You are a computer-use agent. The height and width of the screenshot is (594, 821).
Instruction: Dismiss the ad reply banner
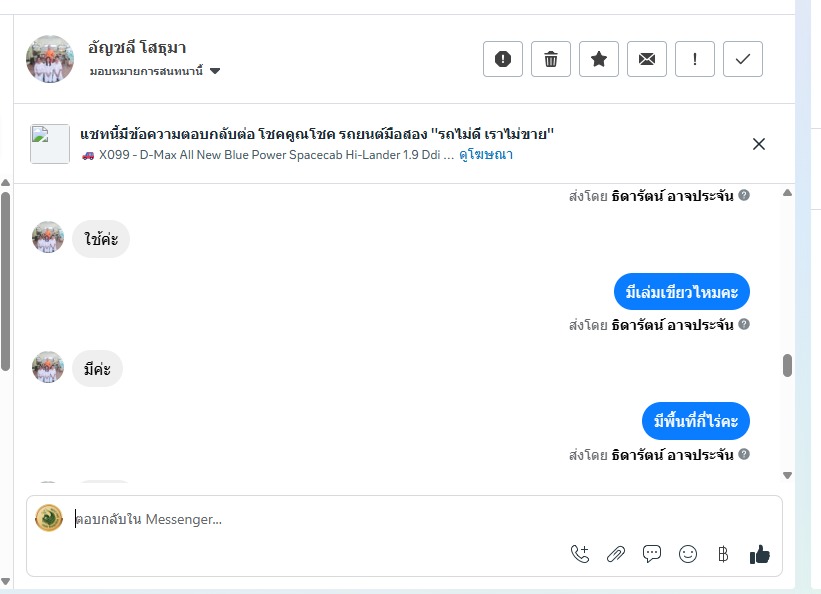coord(758,144)
